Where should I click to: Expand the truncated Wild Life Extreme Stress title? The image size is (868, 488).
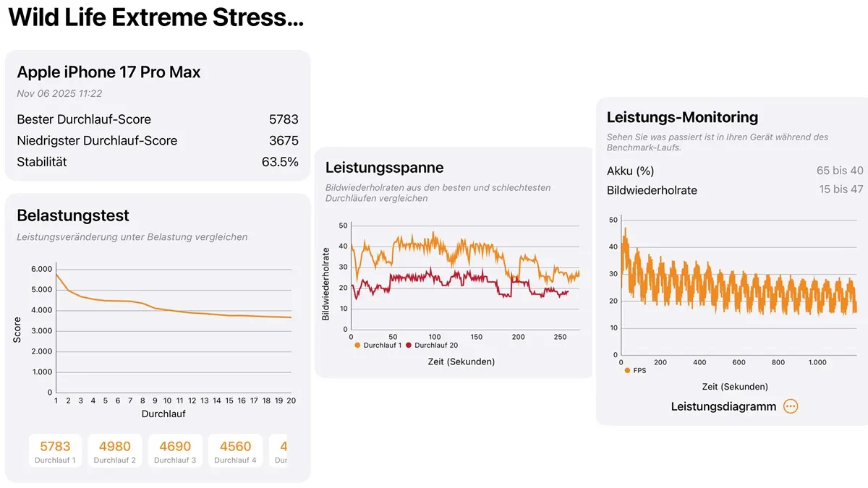point(156,16)
